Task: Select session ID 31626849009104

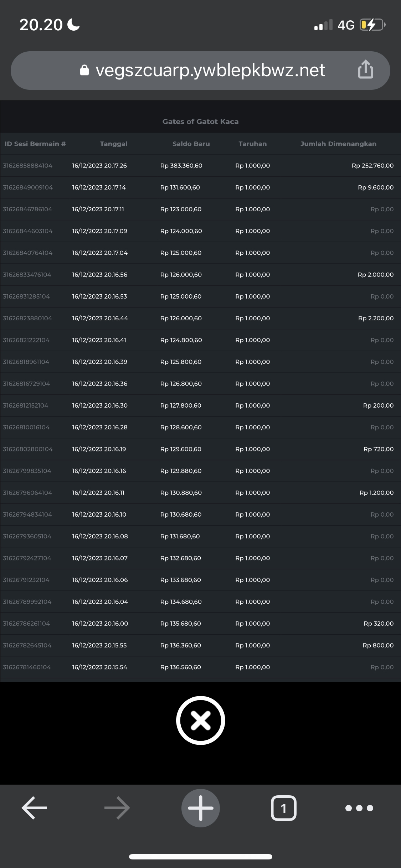Action: tap(28, 187)
